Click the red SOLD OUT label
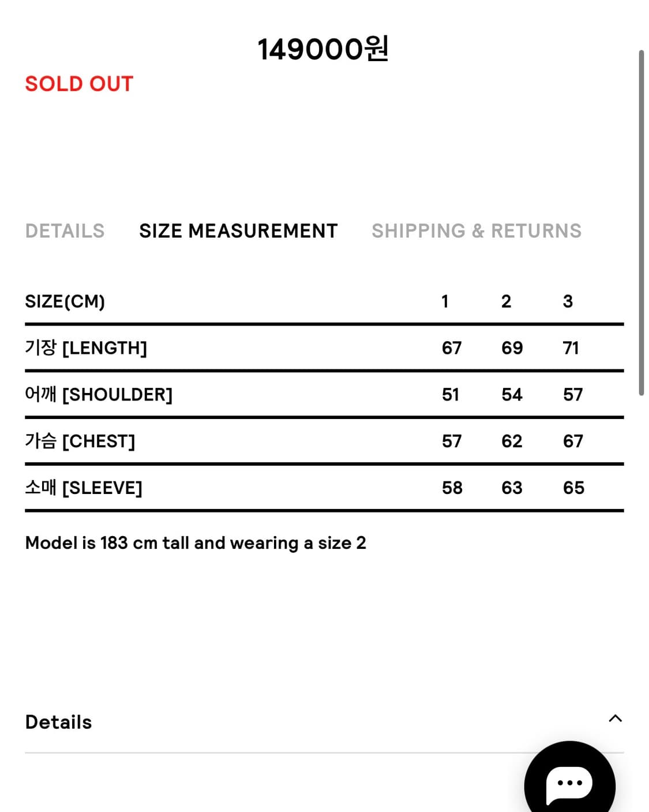The width and height of the screenshot is (649, 812). point(79,84)
